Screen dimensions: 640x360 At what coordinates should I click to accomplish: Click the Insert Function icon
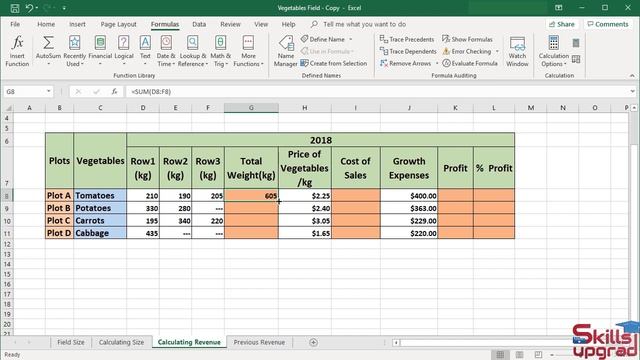(x=17, y=51)
